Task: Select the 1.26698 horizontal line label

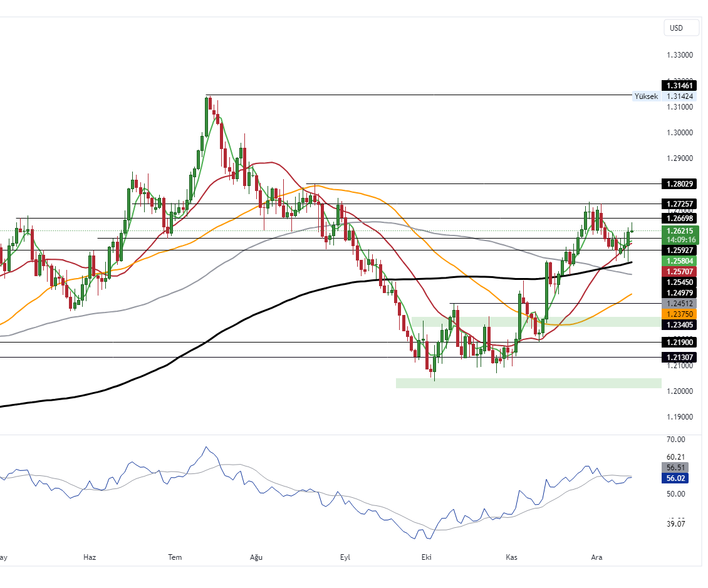Action: 679,219
